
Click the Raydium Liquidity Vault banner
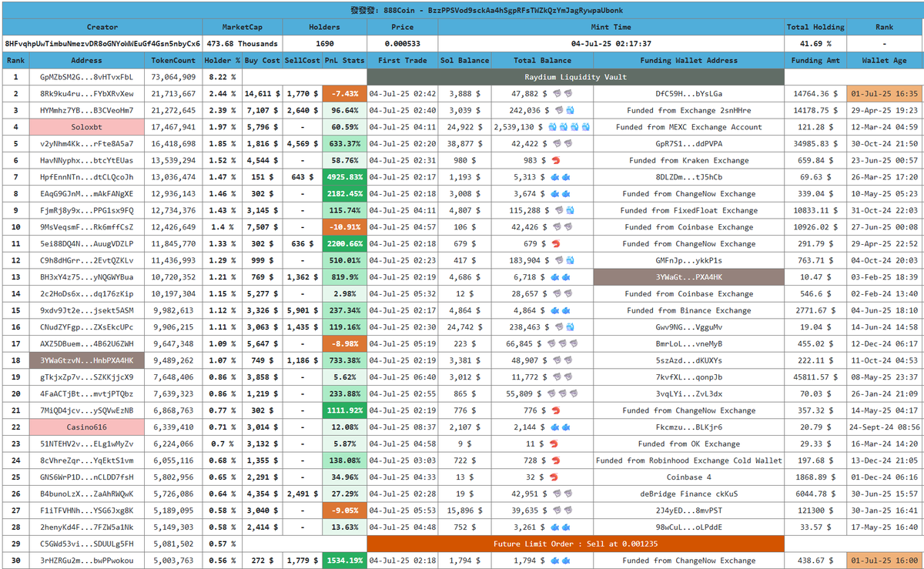(x=576, y=77)
